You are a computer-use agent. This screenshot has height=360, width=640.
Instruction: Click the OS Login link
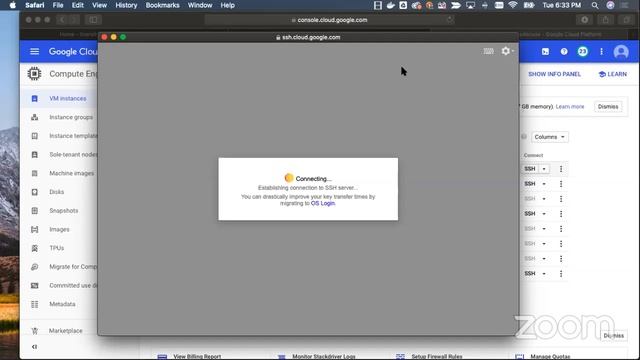(x=323, y=203)
